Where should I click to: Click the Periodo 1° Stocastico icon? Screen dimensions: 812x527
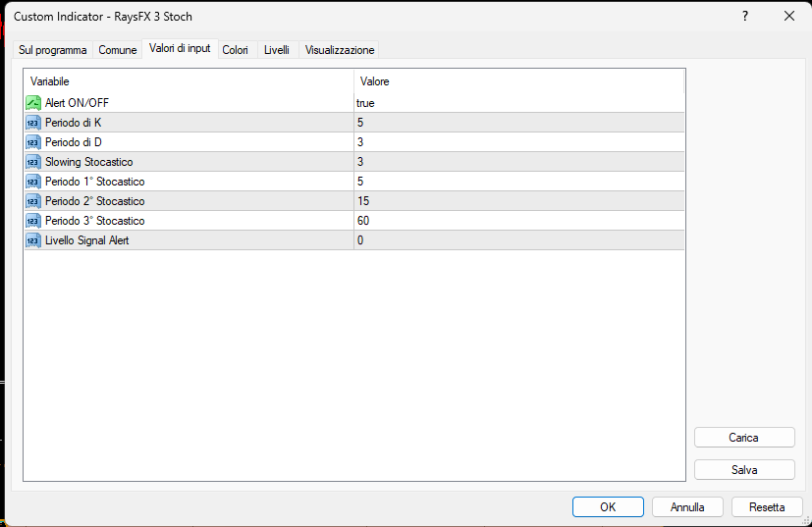pos(33,182)
